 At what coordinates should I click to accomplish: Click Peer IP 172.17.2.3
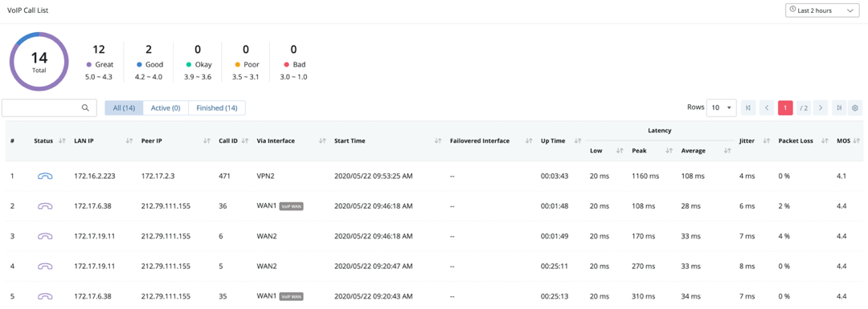pyautogui.click(x=158, y=177)
